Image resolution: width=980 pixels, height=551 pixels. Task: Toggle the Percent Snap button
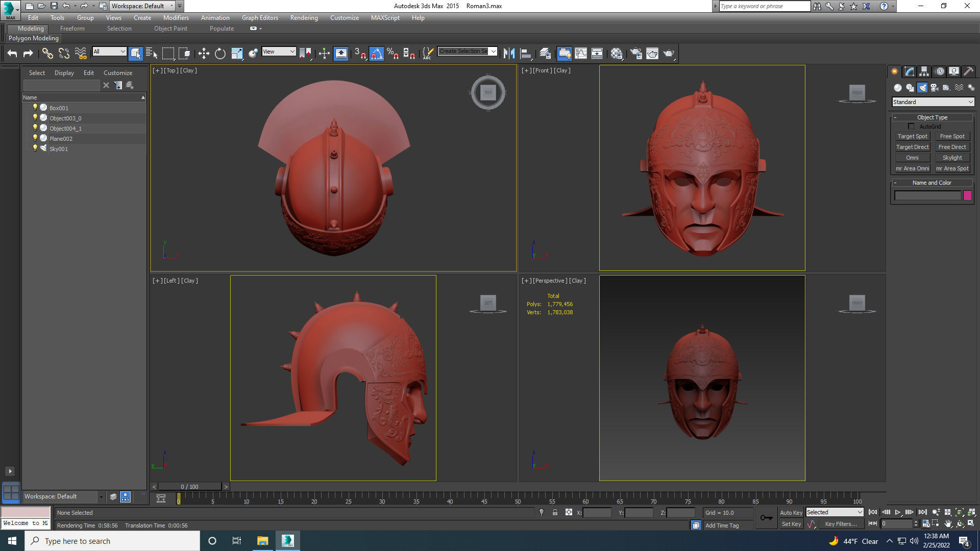[x=393, y=53]
